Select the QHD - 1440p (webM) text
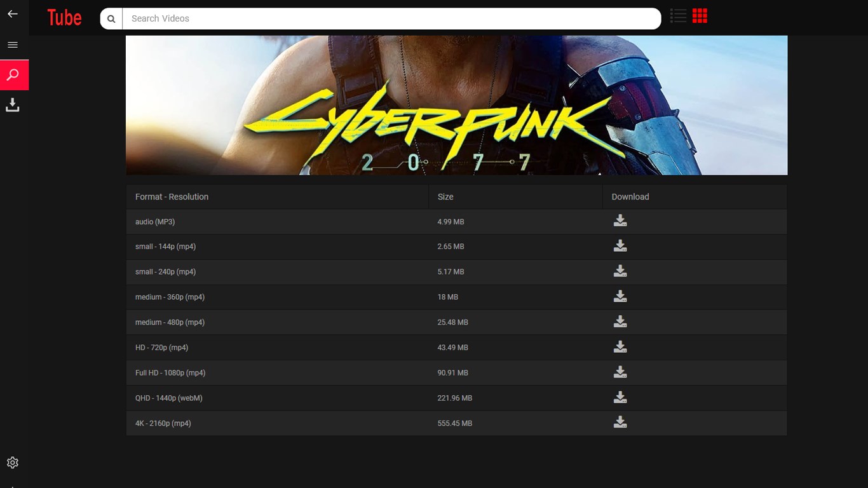Image resolution: width=868 pixels, height=488 pixels. tap(169, 398)
